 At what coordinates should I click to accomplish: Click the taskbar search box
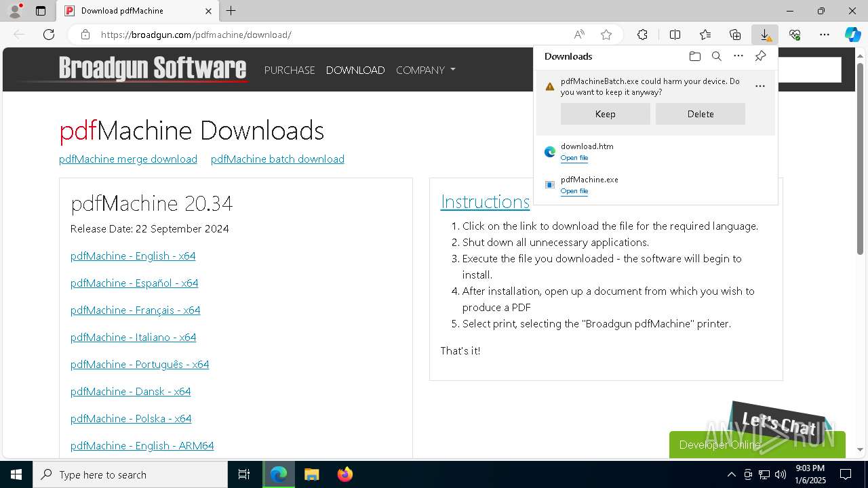[x=130, y=474]
